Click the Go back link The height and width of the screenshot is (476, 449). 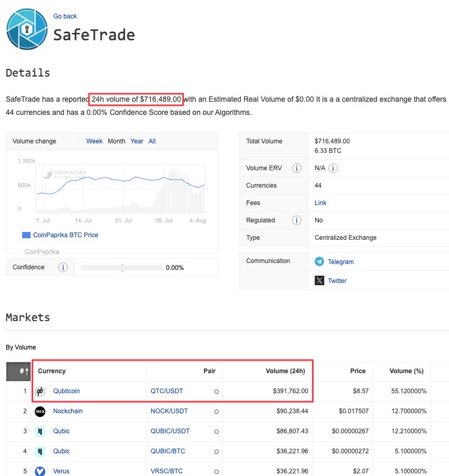65,16
